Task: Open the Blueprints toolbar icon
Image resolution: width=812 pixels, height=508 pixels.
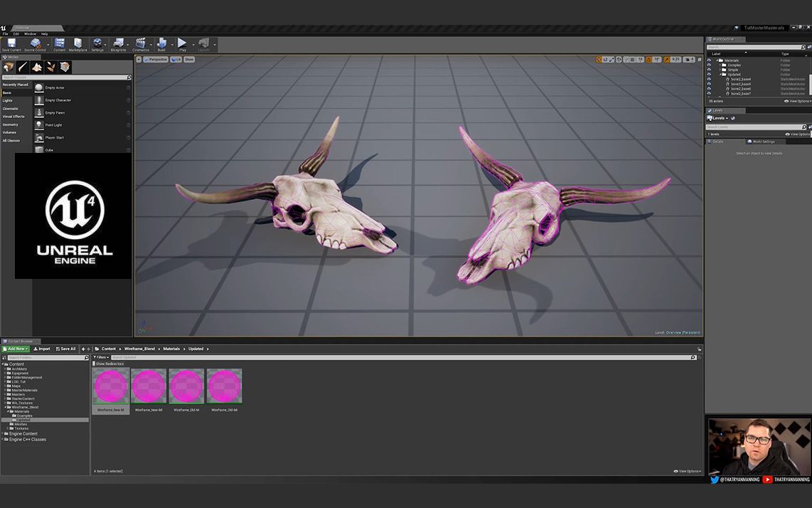Action: pyautogui.click(x=118, y=43)
